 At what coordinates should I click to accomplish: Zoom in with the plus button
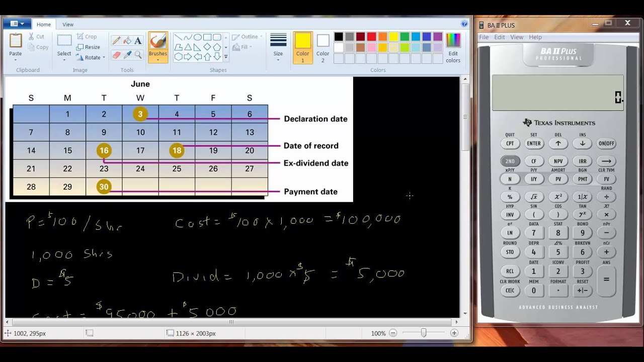pyautogui.click(x=454, y=333)
